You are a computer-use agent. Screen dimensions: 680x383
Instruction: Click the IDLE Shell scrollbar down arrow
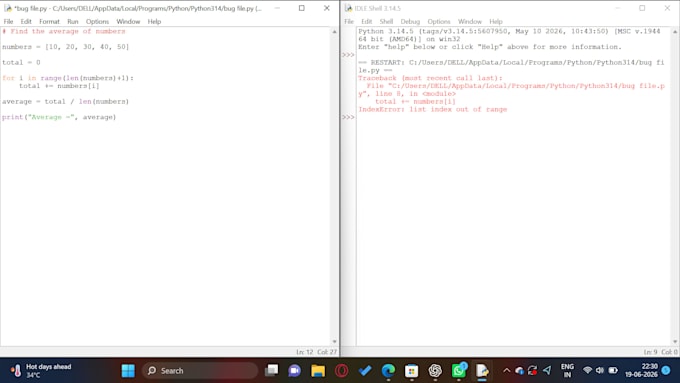click(x=675, y=342)
